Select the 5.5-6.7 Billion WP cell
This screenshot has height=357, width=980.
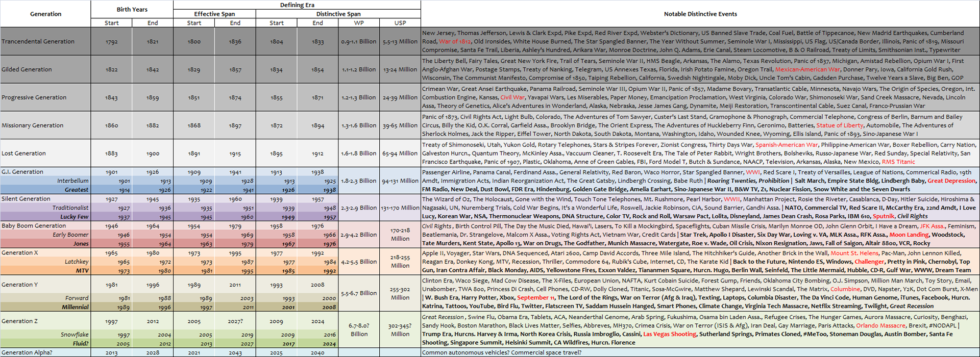point(359,293)
